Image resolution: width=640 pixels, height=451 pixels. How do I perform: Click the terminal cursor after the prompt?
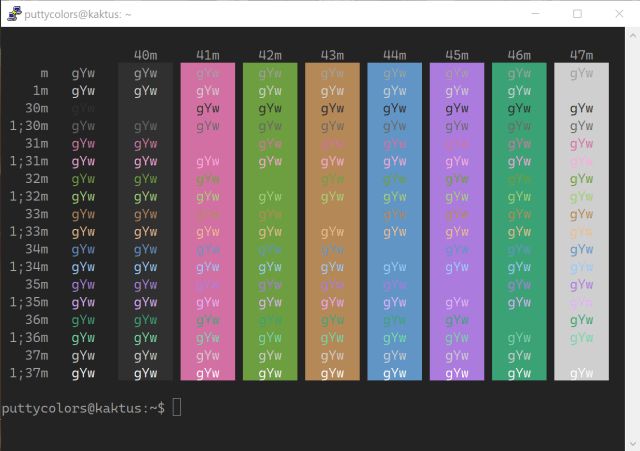click(x=177, y=407)
